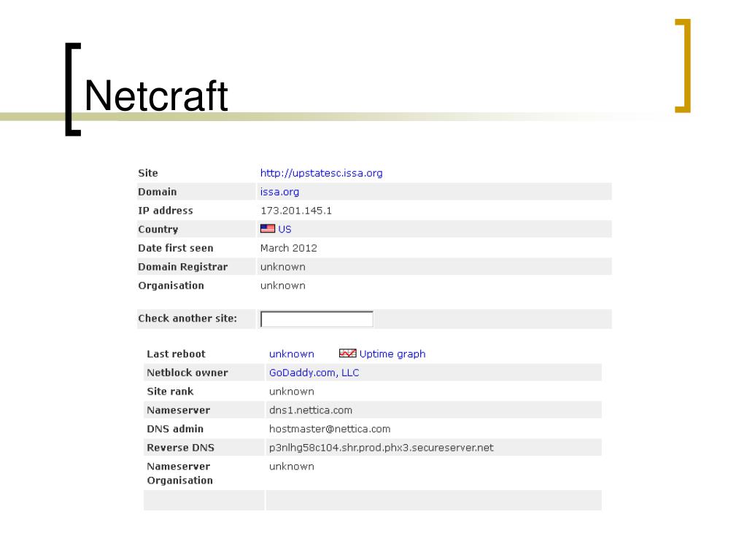Select the p3nlhg58c104 reverse DNS value
Viewport: 747px width, 560px height.
tap(381, 448)
